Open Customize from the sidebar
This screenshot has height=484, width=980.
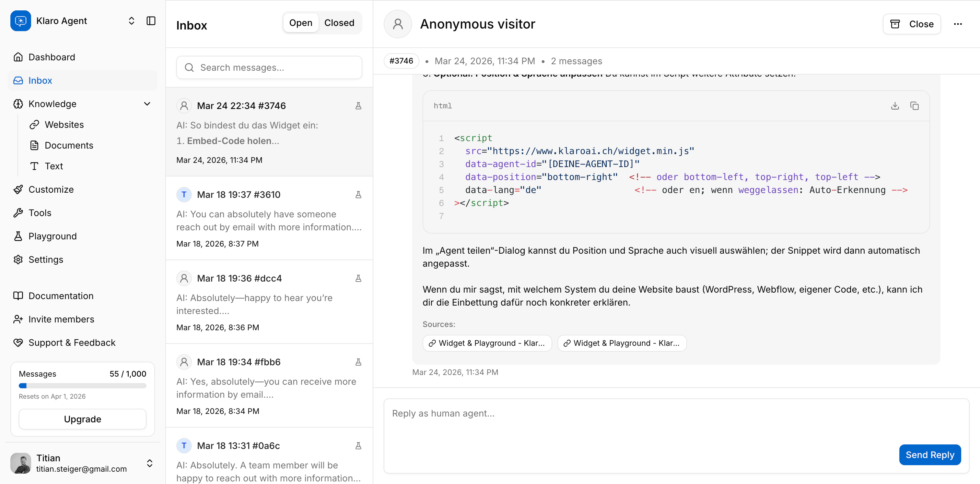pyautogui.click(x=51, y=189)
